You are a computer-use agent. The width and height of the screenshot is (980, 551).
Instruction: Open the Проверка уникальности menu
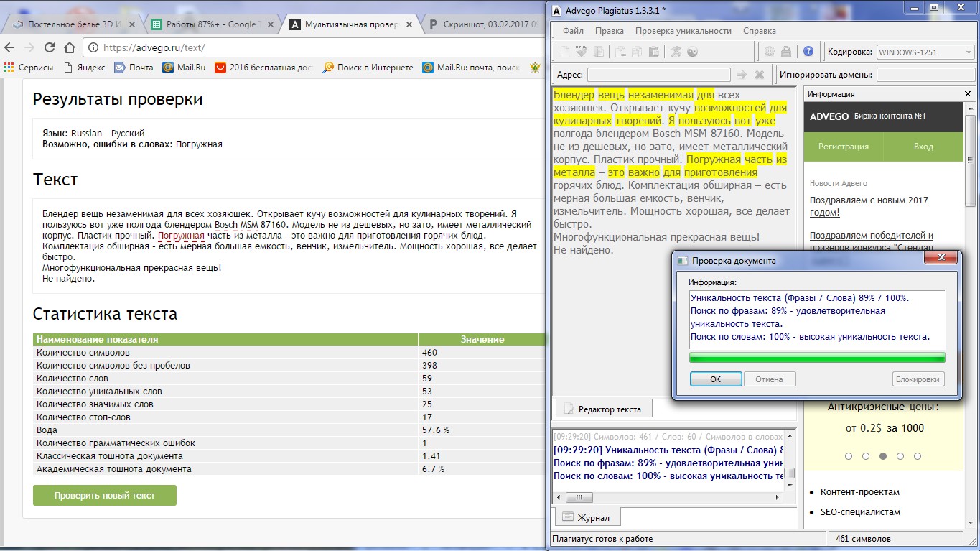(x=683, y=31)
